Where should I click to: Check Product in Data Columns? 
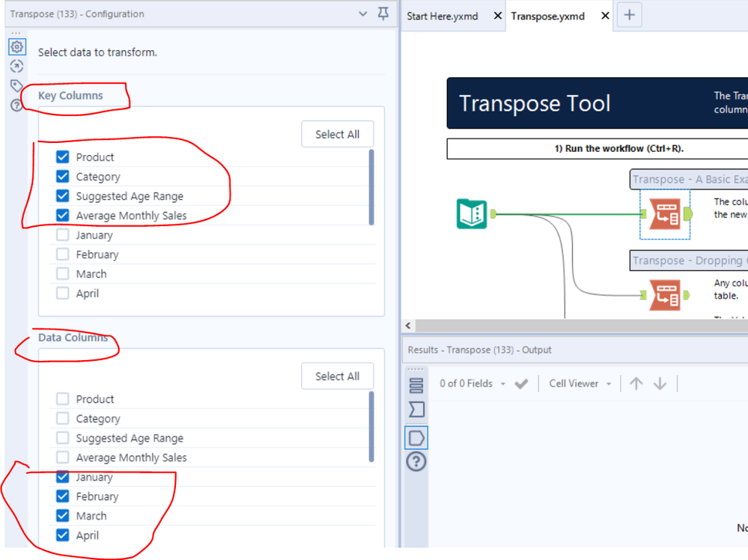coord(62,399)
